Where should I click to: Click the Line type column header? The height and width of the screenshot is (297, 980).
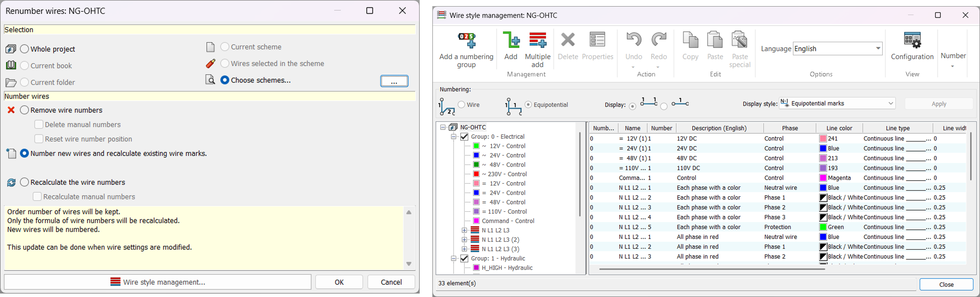898,128
